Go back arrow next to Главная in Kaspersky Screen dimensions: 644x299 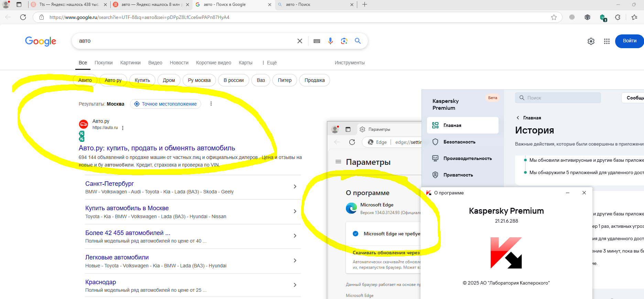pos(518,118)
